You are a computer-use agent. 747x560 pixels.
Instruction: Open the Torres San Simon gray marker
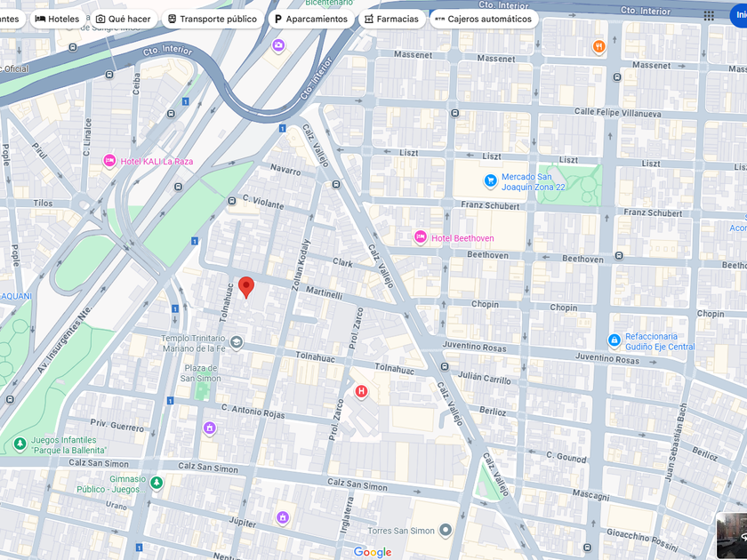click(446, 530)
